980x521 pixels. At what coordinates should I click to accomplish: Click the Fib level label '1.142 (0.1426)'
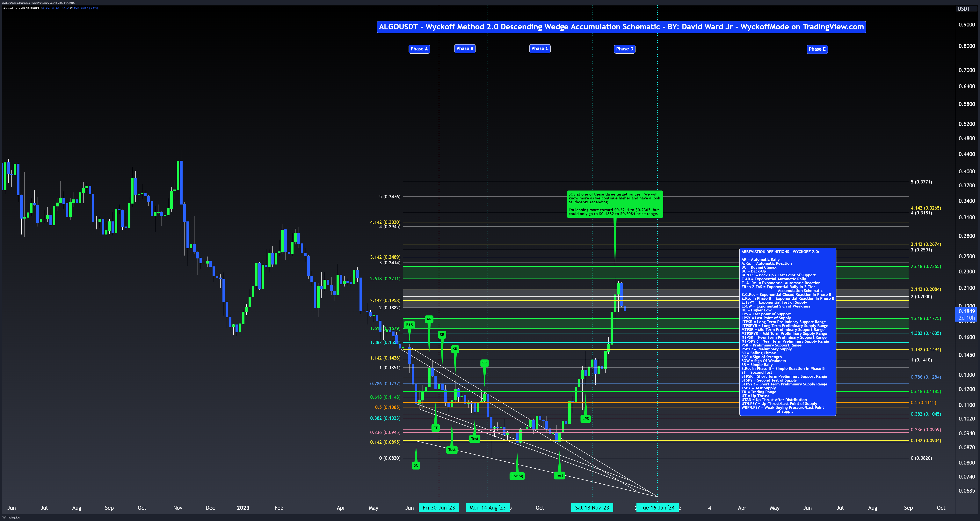click(385, 358)
